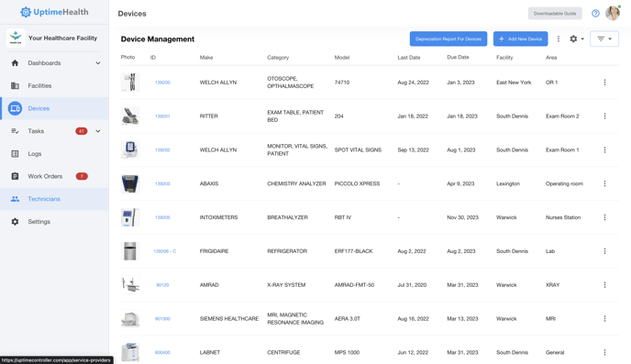Click Depreciation Report For Devices button
The image size is (631, 364).
tap(448, 39)
